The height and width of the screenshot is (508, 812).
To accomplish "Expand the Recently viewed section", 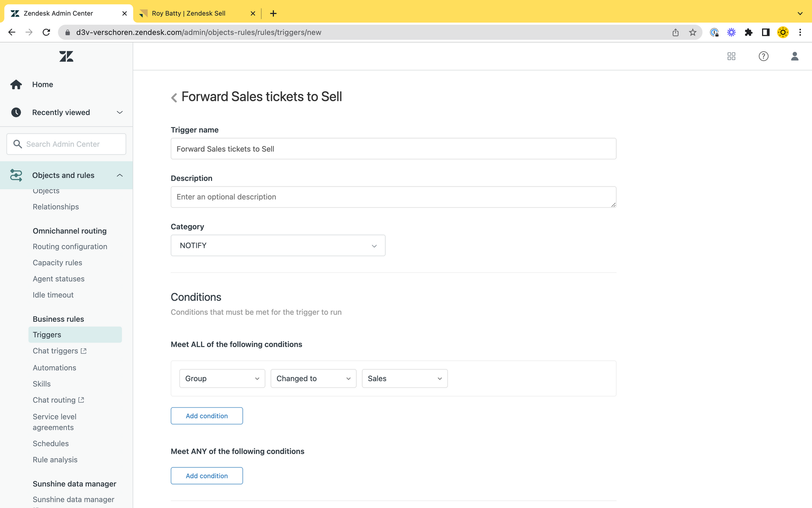I will click(x=120, y=113).
